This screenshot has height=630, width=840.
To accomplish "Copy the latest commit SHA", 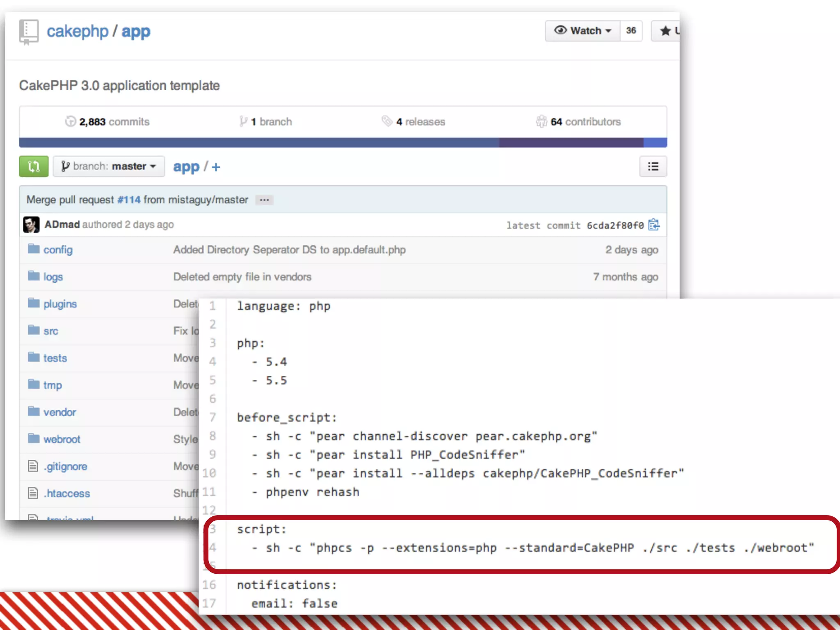I will click(x=654, y=225).
